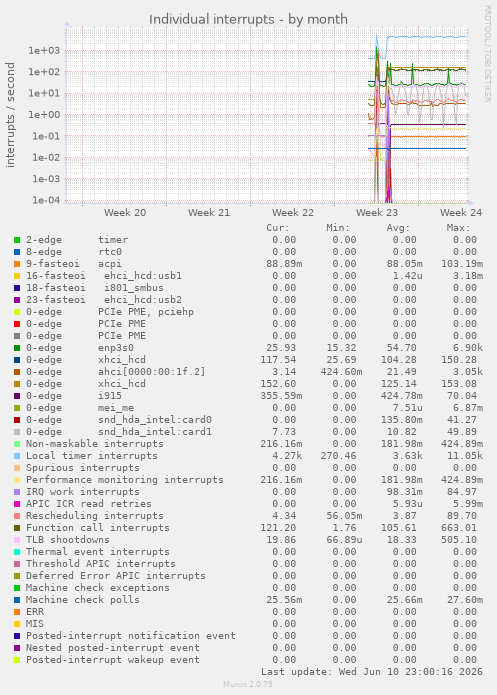Click the graph title 'Individual interrupts - by month'
Screen dimensions: 497x695
point(248,20)
